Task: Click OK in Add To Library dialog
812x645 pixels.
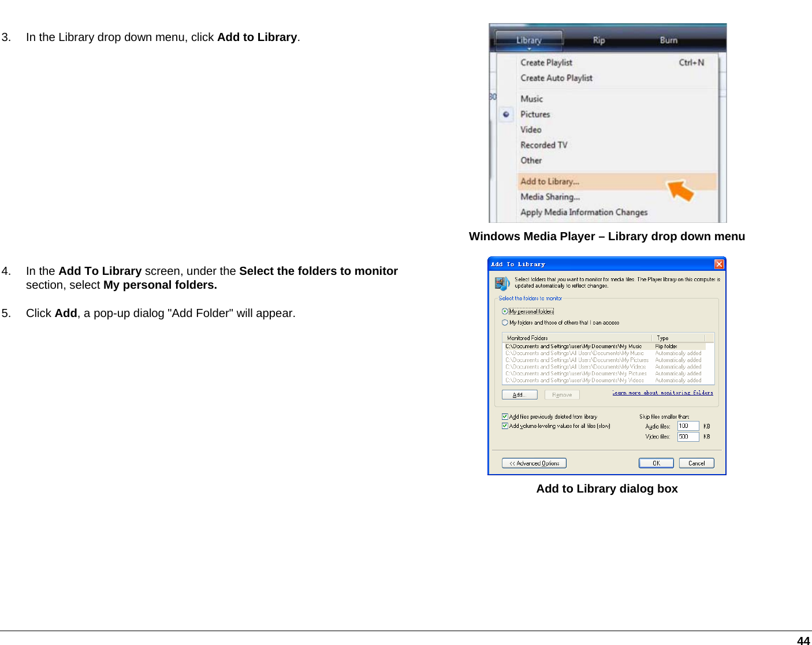Action: pyautogui.click(x=656, y=463)
